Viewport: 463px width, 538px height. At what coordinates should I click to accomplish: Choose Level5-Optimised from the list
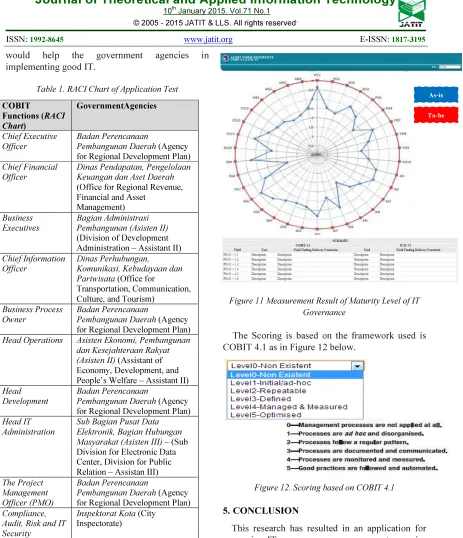point(295,414)
